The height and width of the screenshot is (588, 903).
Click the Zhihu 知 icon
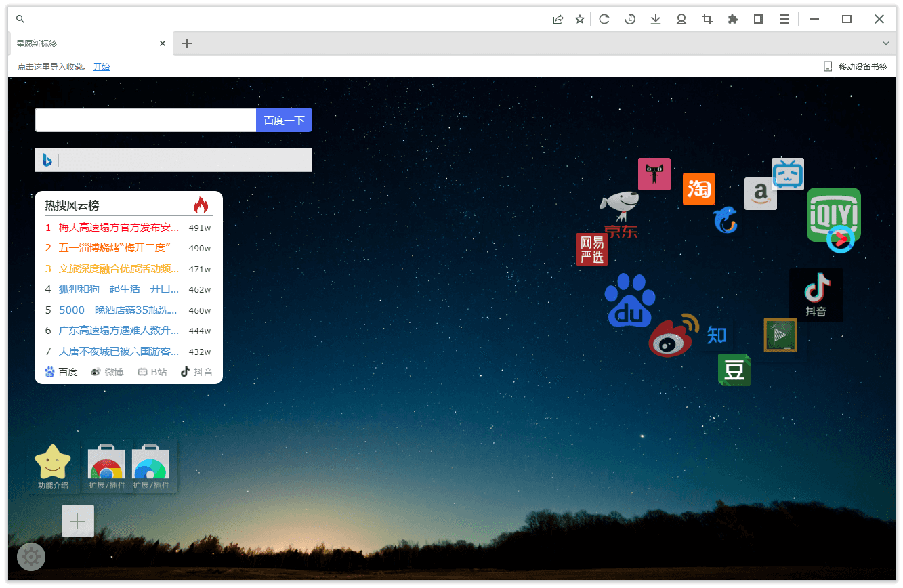[x=717, y=335]
